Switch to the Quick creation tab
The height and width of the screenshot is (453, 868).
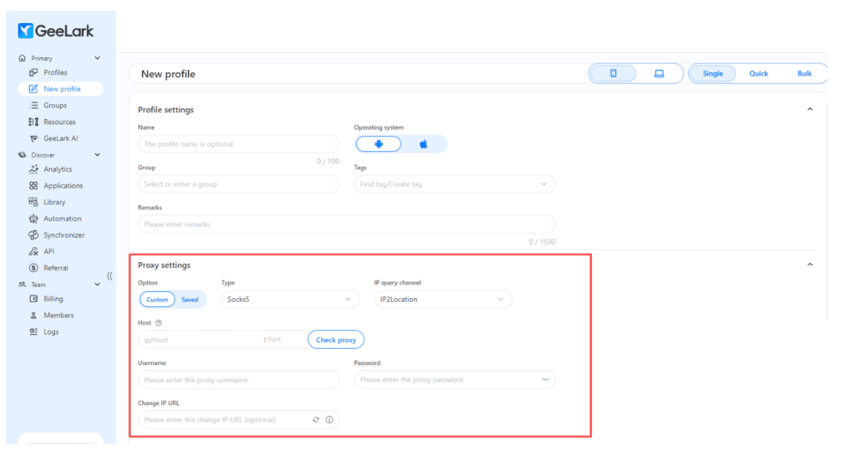(x=758, y=73)
